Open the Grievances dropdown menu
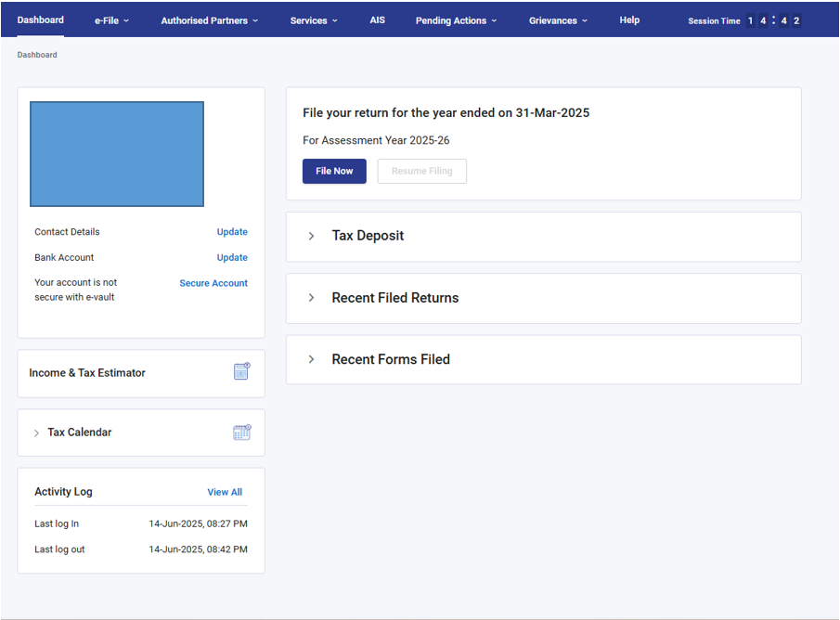Screen dimensions: 840x620 558,20
